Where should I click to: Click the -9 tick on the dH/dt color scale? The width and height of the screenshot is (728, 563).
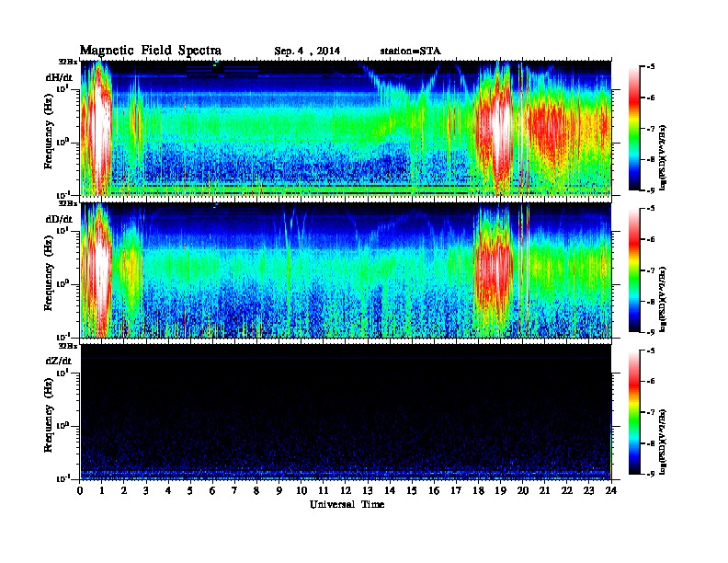(x=651, y=190)
